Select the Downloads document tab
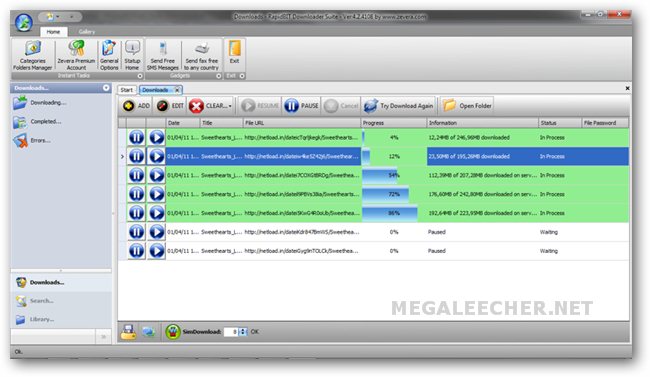The width and height of the screenshot is (650, 377). 155,90
